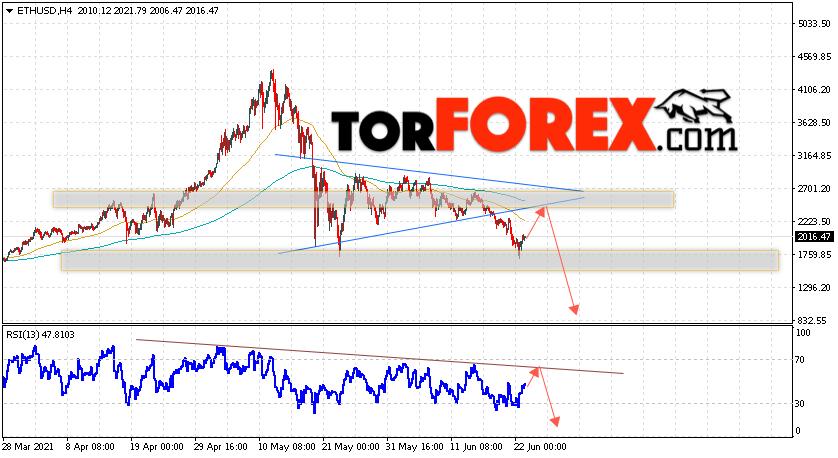Image resolution: width=838 pixels, height=458 pixels.
Task: Click the low price value 2006.47
Action: 166,10
